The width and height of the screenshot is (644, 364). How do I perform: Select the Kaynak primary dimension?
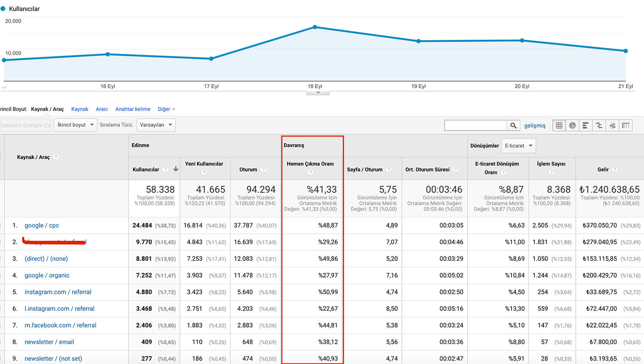[80, 109]
